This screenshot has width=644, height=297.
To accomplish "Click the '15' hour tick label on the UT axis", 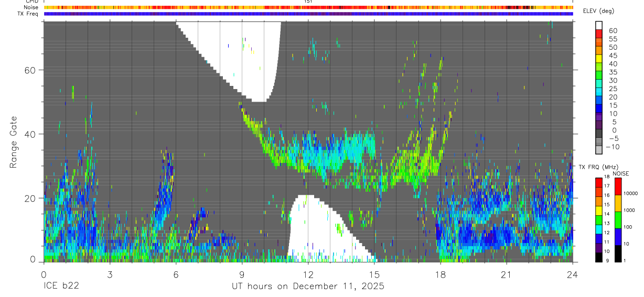I will (374, 274).
